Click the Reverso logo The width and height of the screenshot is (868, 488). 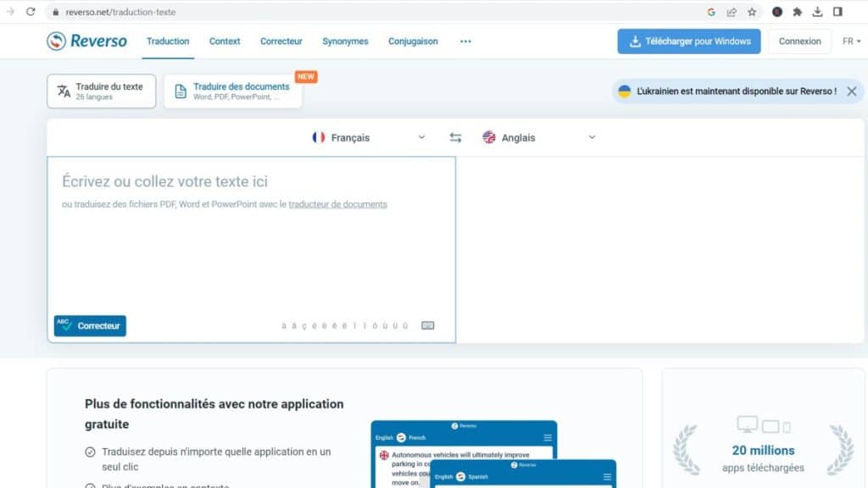[86, 41]
